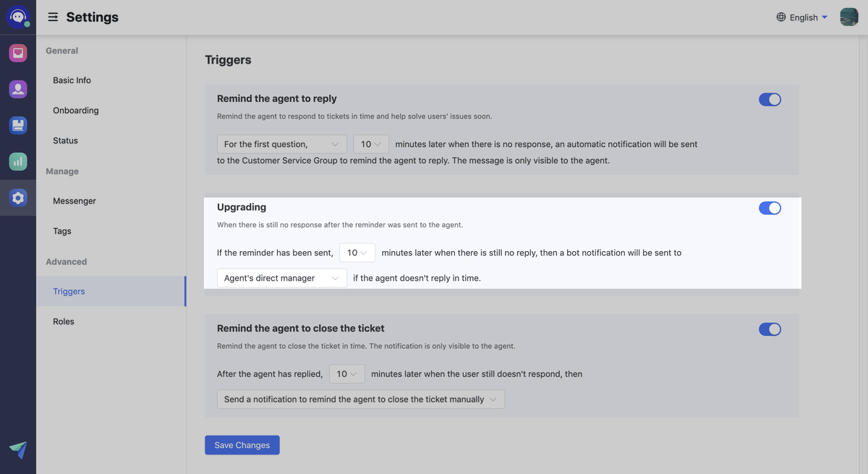The width and height of the screenshot is (868, 474).
Task: Open the Messenger settings page
Action: coord(75,201)
